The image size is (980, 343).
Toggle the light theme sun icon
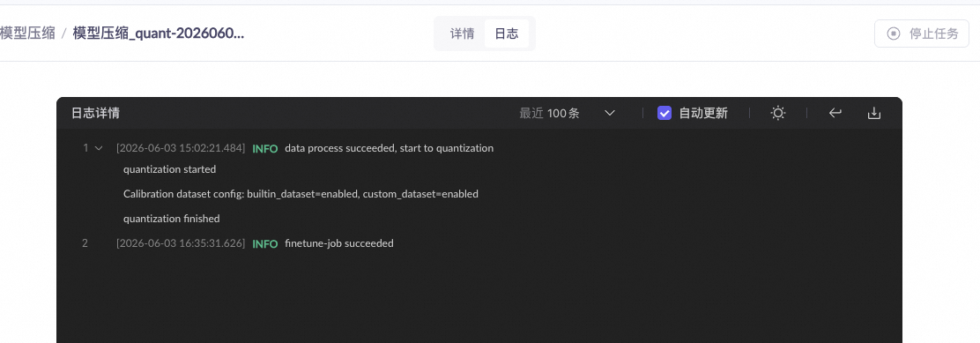(x=777, y=113)
